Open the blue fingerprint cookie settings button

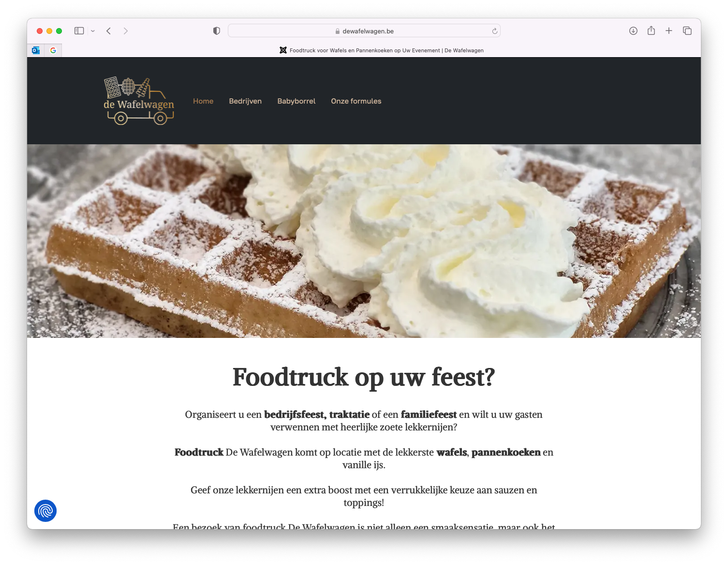45,511
